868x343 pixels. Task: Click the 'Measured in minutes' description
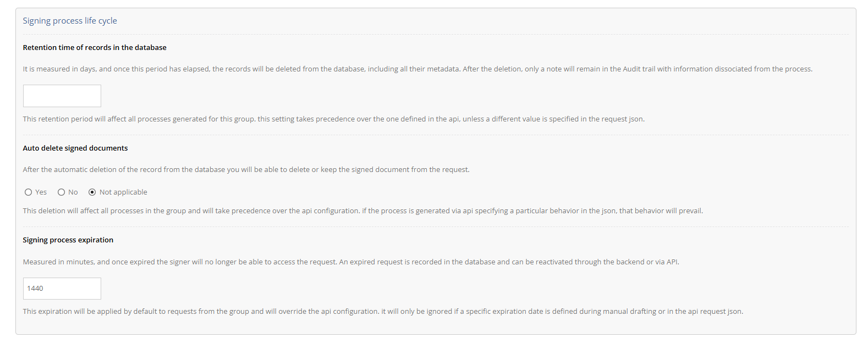click(351, 262)
